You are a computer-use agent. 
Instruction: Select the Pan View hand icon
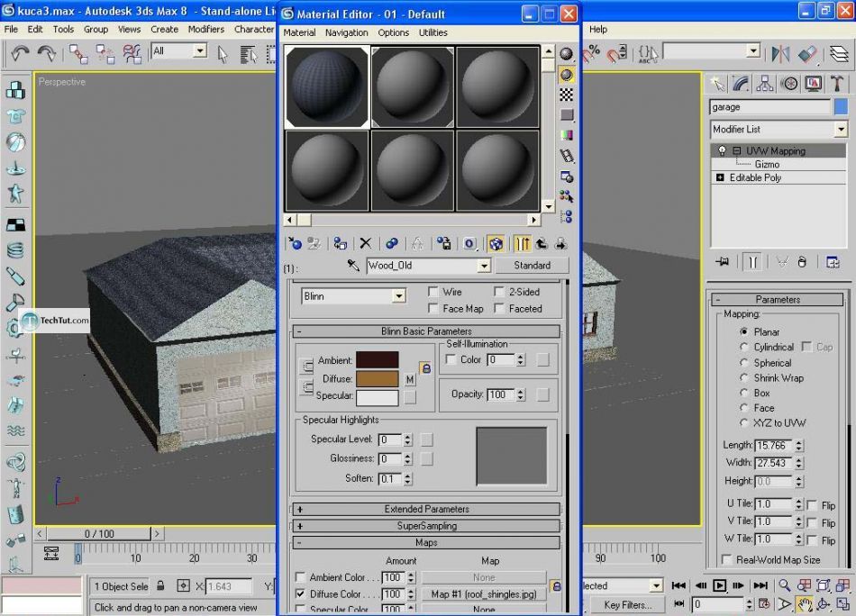click(x=804, y=604)
